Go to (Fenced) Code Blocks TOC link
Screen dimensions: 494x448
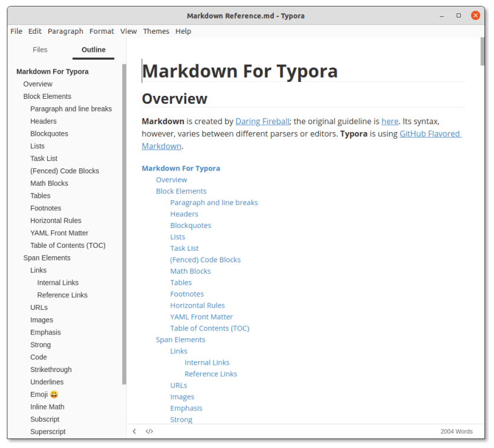pos(206,260)
